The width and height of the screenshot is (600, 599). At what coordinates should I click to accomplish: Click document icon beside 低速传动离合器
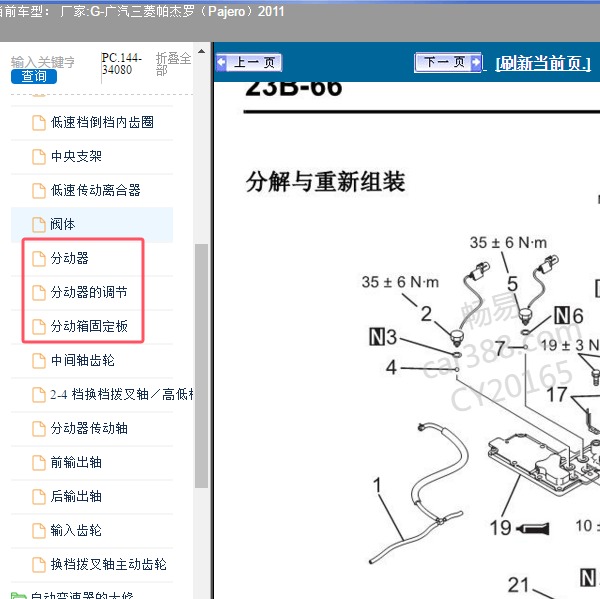(39, 191)
